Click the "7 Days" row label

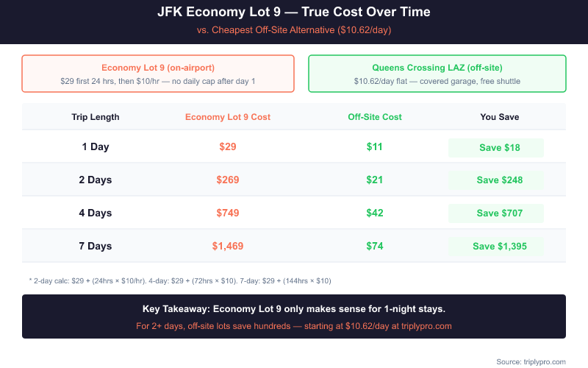point(96,247)
